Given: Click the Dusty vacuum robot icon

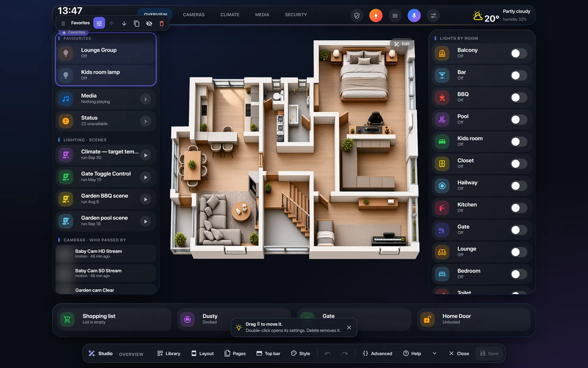Looking at the screenshot, I should click(188, 319).
